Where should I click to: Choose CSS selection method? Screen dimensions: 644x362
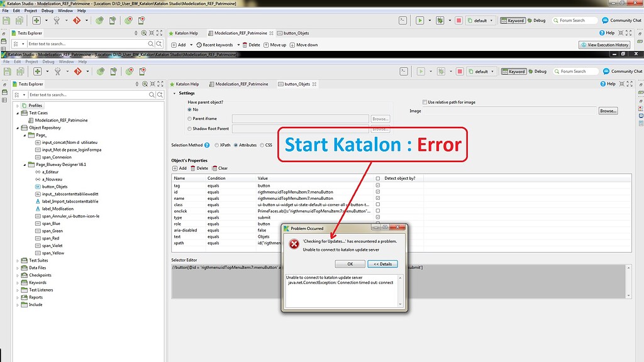(262, 145)
